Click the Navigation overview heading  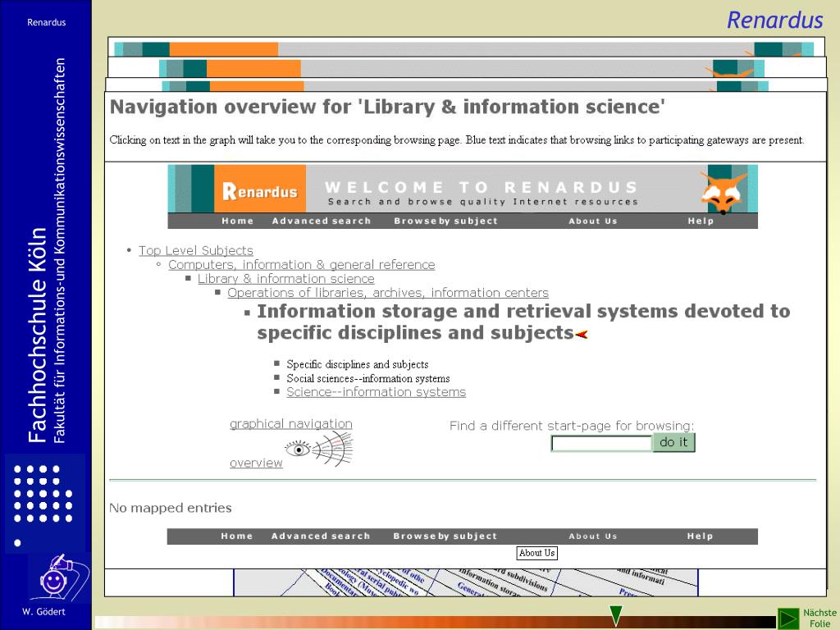[x=387, y=107]
